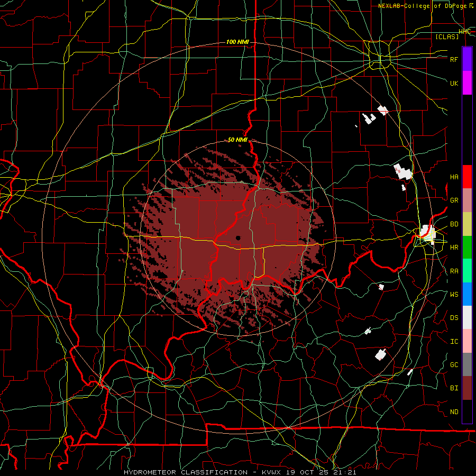Image resolution: width=476 pixels, height=476 pixels.
Task: Click the RA legend label
Action: [454, 271]
